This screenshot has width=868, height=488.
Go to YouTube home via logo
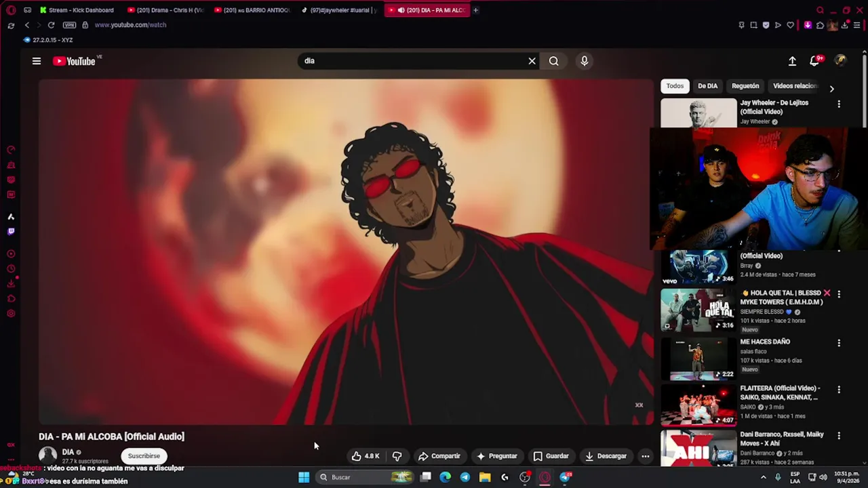tap(74, 61)
